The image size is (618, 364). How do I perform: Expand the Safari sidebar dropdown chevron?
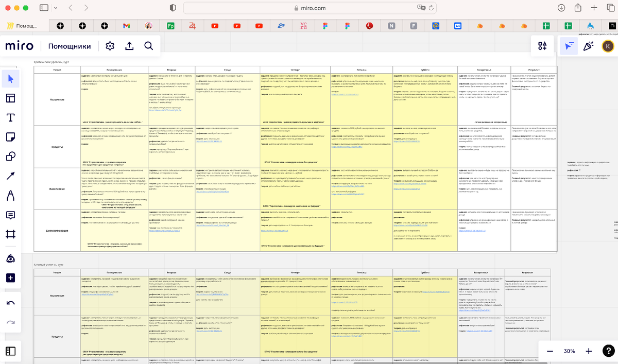[x=55, y=8]
